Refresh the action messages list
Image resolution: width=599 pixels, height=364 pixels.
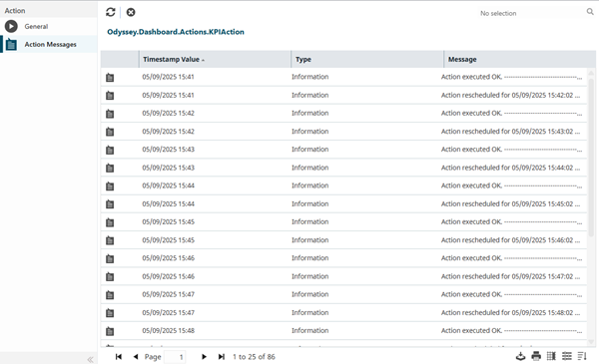(x=111, y=12)
